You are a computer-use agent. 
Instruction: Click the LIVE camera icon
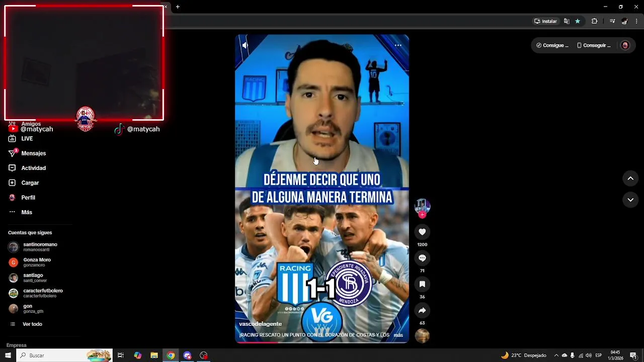click(12, 139)
